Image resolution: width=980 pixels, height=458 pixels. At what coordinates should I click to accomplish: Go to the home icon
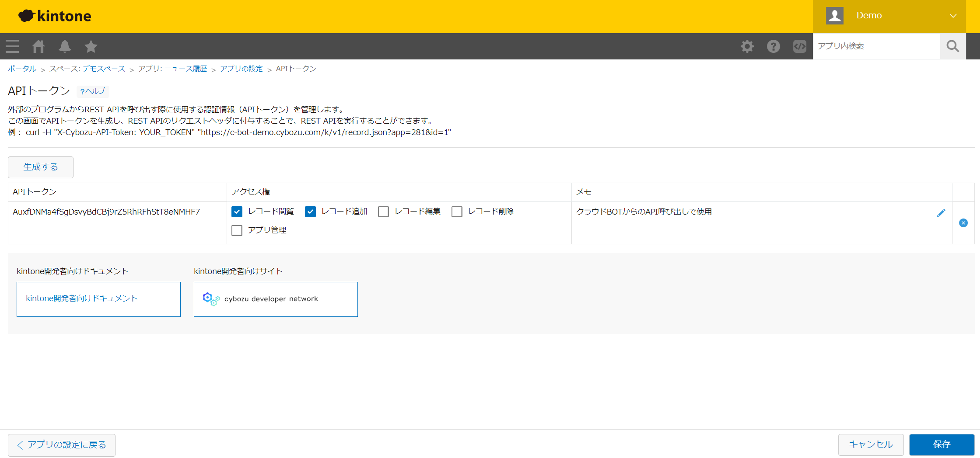(38, 46)
